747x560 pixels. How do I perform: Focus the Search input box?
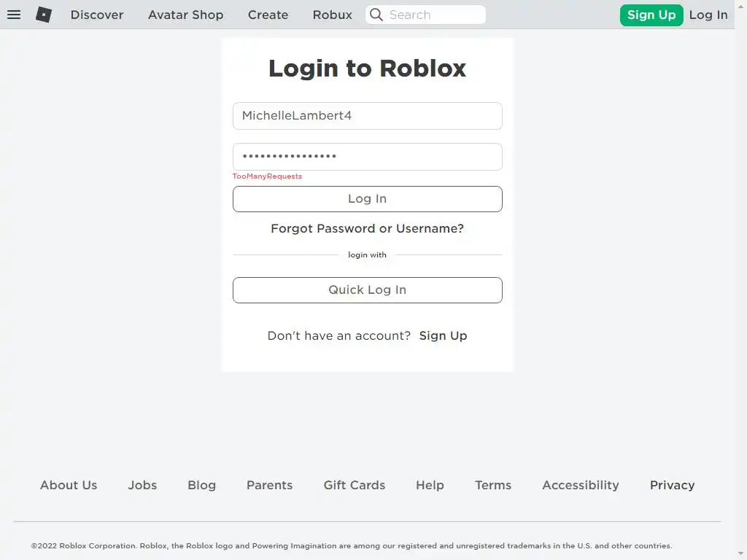(425, 15)
